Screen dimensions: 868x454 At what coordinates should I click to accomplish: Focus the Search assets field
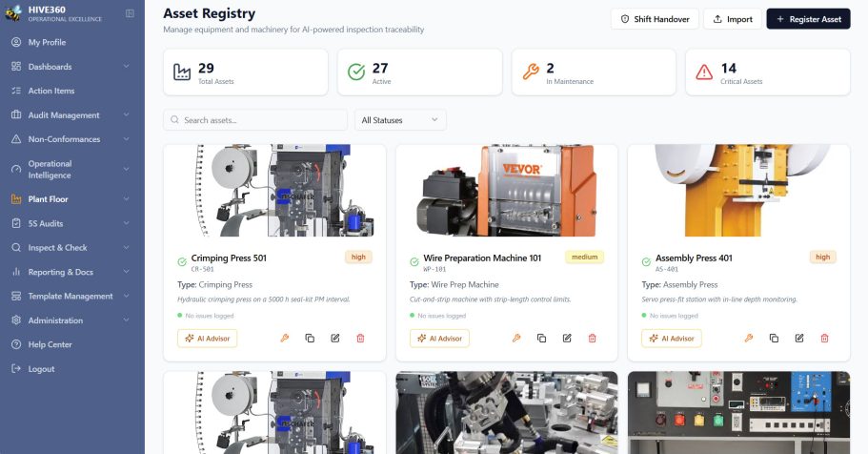tap(255, 120)
